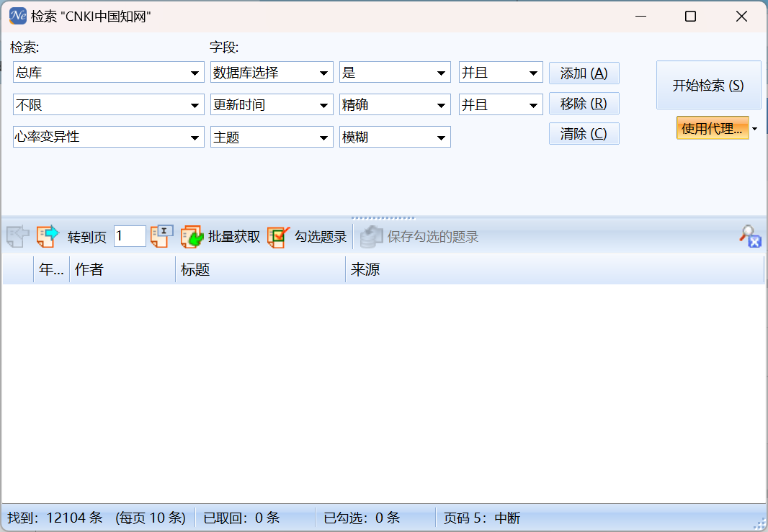The height and width of the screenshot is (532, 768).
Task: Click the 页码 5: 中断 status text
Action: pos(482,518)
